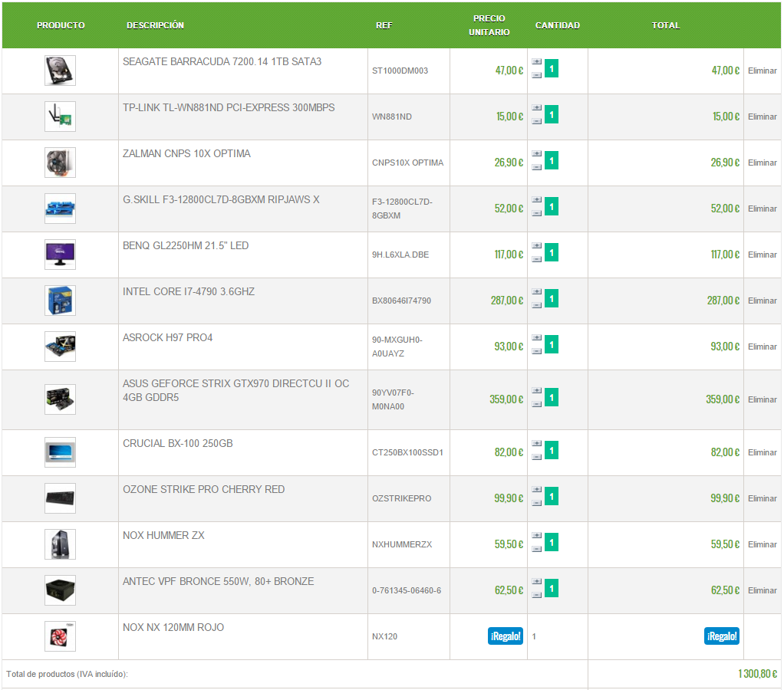This screenshot has height=690, width=784.
Task: Click quantity field for Seagate Barracuda
Action: click(552, 68)
